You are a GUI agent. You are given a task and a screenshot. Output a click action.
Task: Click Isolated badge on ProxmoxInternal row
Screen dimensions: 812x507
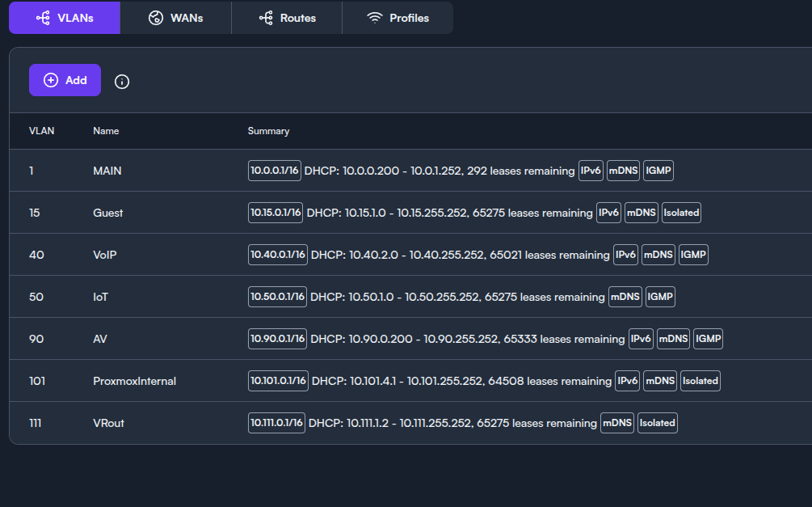pyautogui.click(x=700, y=381)
